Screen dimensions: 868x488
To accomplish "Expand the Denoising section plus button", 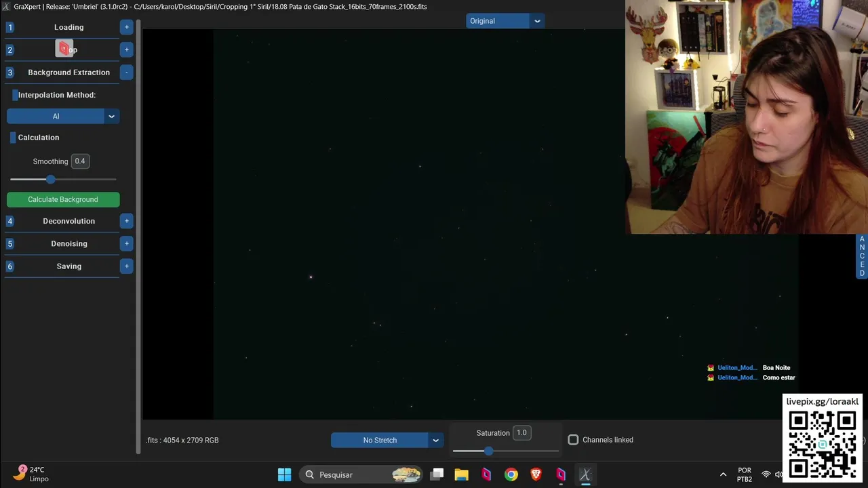I will pos(126,243).
